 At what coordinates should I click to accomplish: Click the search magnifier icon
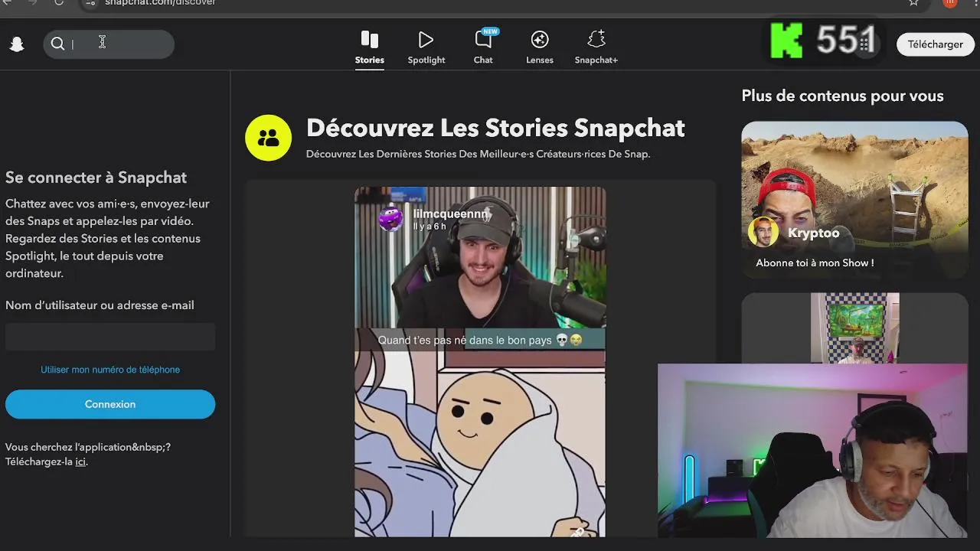point(57,44)
